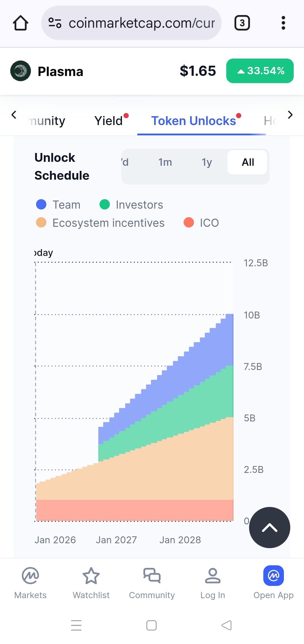Tap the Open App icon

(x=274, y=575)
